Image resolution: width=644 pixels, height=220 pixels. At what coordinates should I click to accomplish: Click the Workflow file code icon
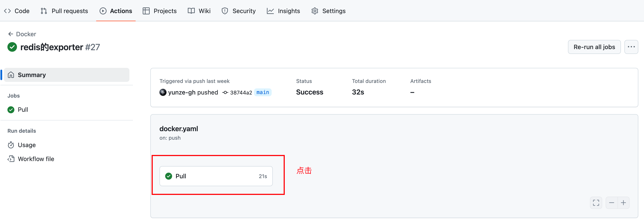click(x=11, y=159)
